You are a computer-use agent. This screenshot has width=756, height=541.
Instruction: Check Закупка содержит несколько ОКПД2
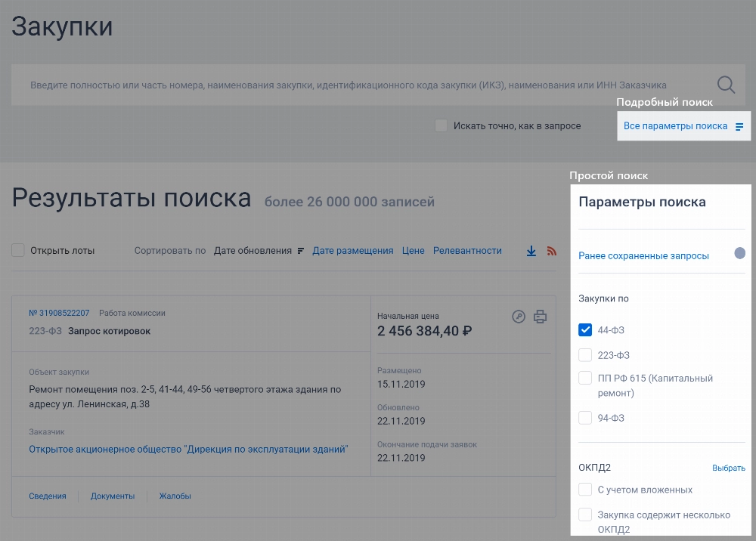[585, 515]
